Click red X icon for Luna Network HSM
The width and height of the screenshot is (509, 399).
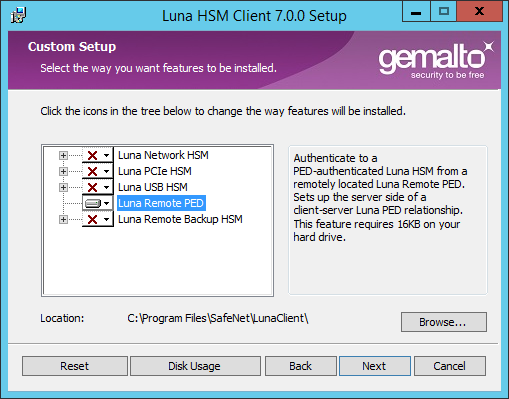pos(92,155)
